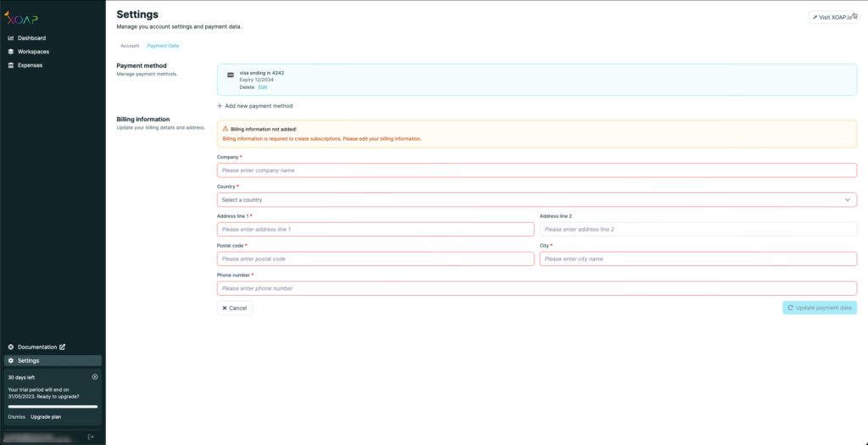Click the Visit XOAP.io button
Screen dimensions: 868x445
pos(832,17)
